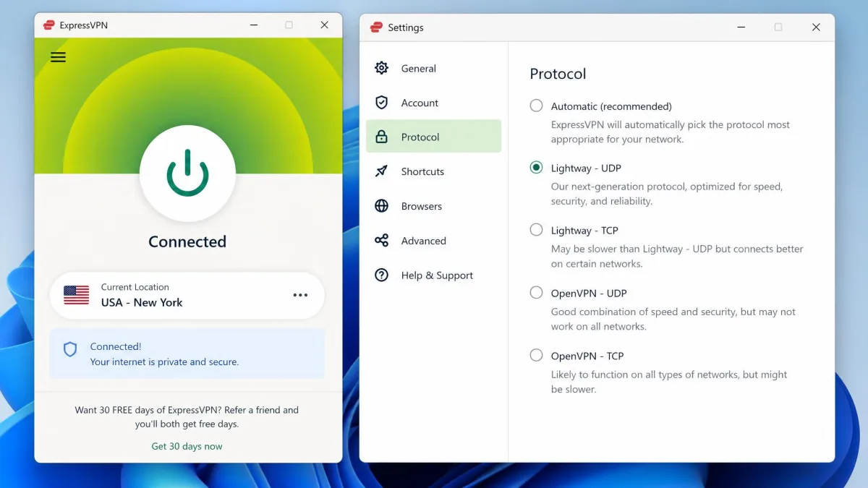Select the Protocol settings tab
Screen dimensions: 868x488
tap(433, 137)
